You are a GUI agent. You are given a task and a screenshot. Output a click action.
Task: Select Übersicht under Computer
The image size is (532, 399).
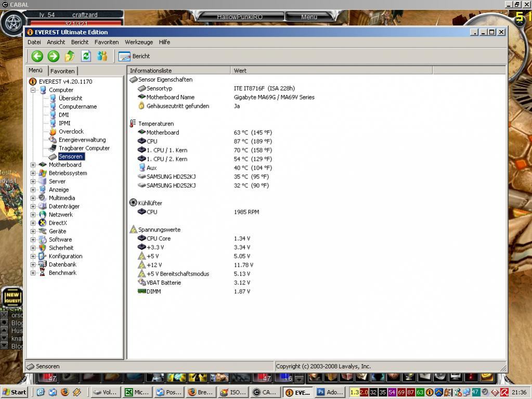tap(70, 98)
